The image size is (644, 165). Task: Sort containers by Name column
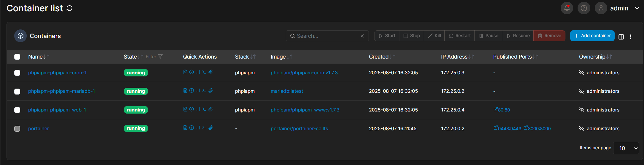[x=39, y=57]
